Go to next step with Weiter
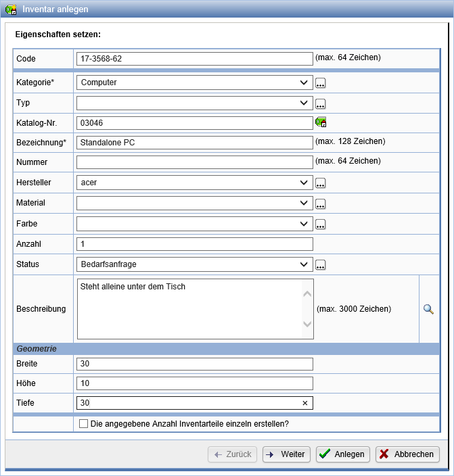Screen dimensions: 454x476 286,454
